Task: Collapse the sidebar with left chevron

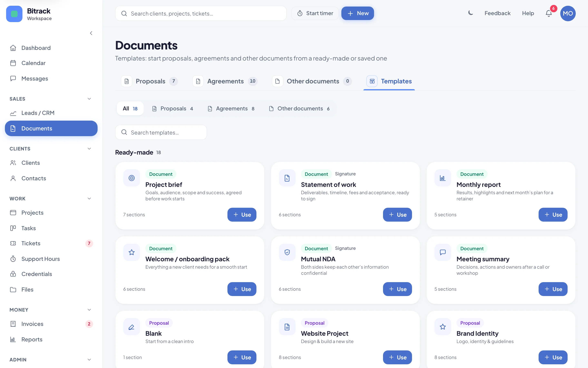Action: point(91,33)
